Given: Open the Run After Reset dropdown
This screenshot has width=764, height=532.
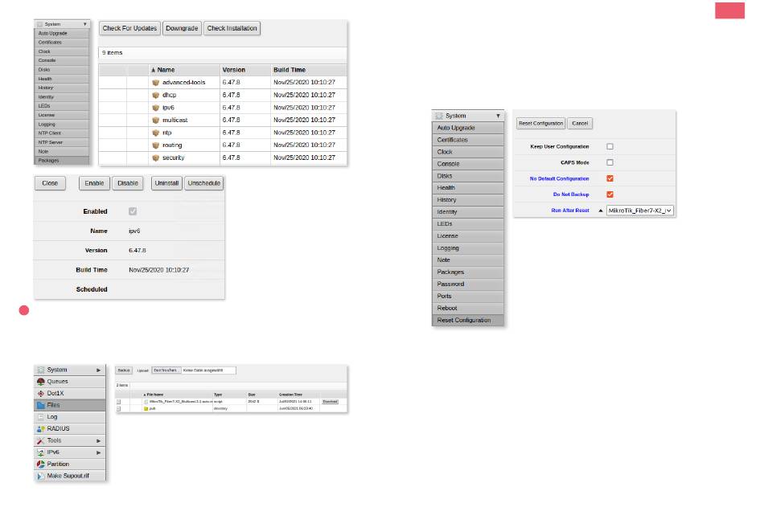Looking at the screenshot, I should (x=639, y=211).
